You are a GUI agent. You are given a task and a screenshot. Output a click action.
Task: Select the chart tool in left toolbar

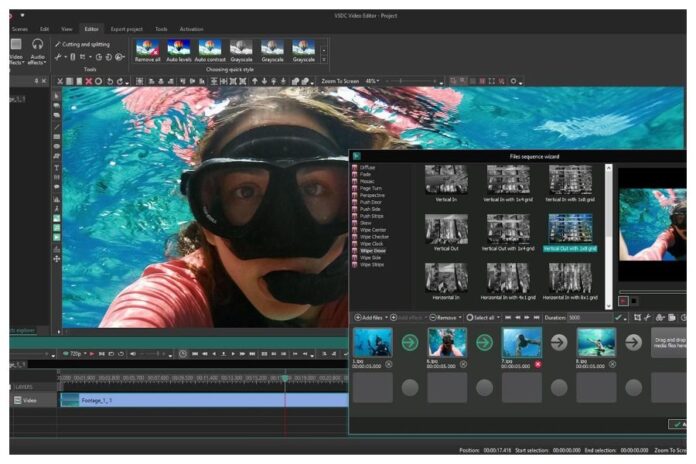click(57, 199)
